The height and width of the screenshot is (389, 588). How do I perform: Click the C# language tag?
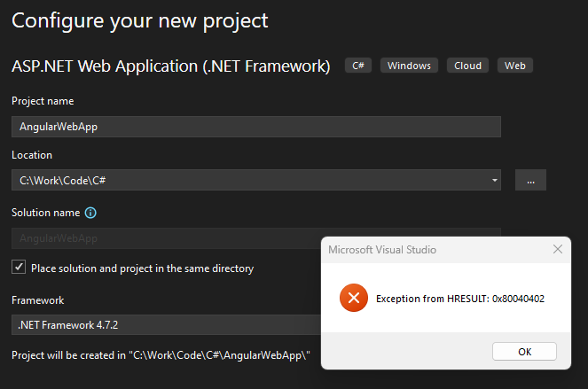click(x=358, y=66)
